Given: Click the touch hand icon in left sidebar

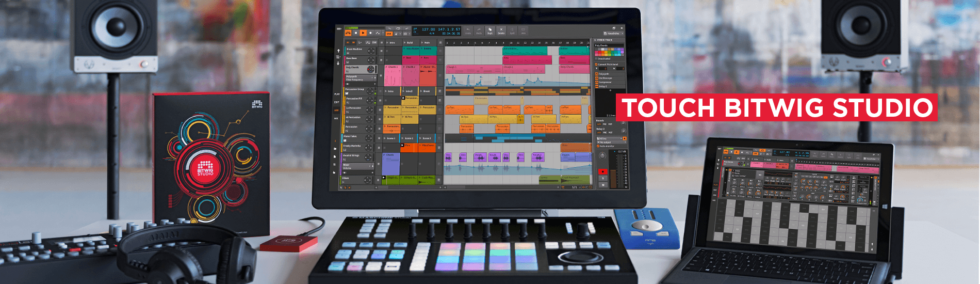Looking at the screenshot, I should [x=334, y=172].
